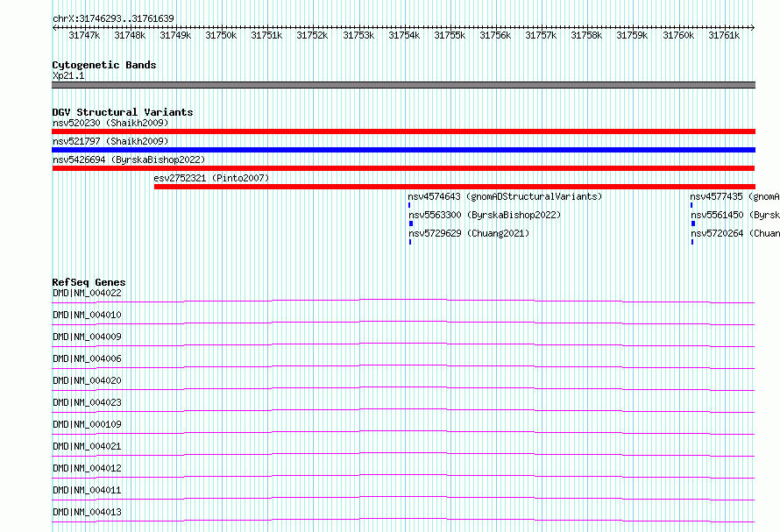
Task: Open transcript DMD|NM_004012
Action: point(87,468)
